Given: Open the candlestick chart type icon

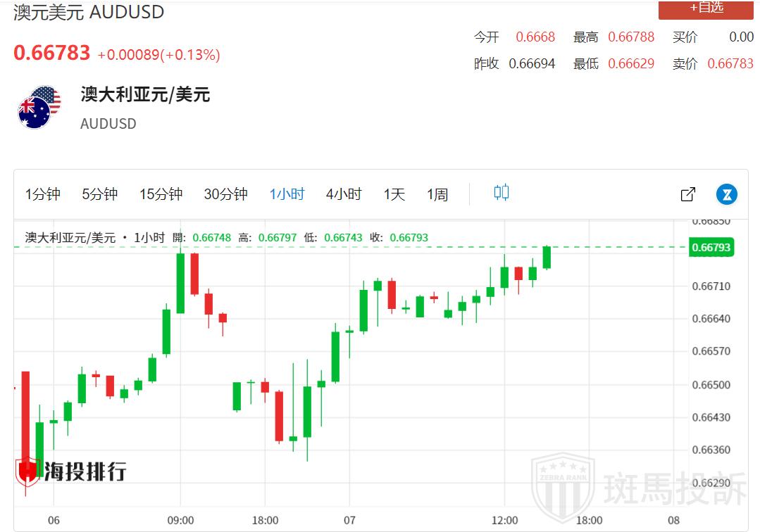Looking at the screenshot, I should (x=502, y=193).
